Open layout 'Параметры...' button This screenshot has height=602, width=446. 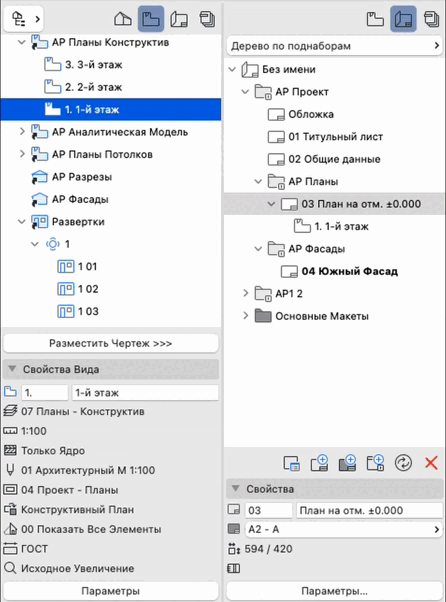point(334,591)
